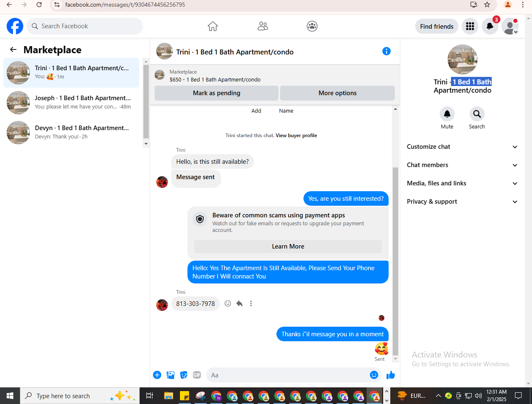Bookmark this page with the star icon
This screenshot has width=532, height=404.
coord(488,5)
